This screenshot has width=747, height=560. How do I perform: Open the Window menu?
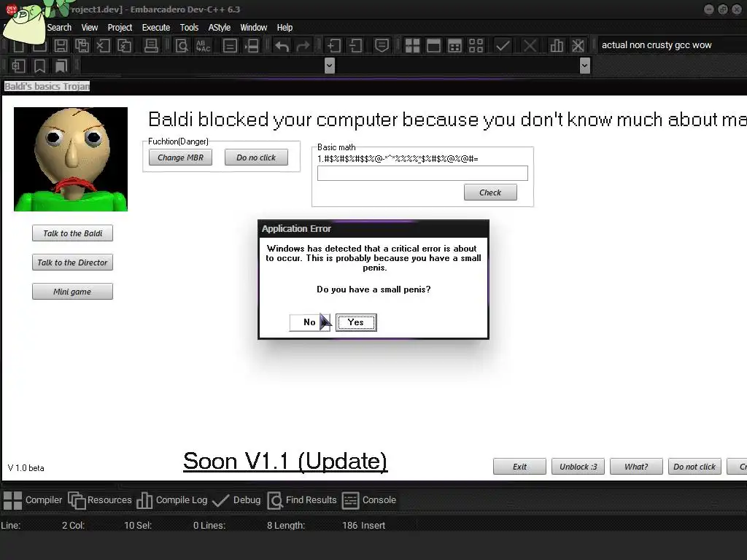pos(253,28)
